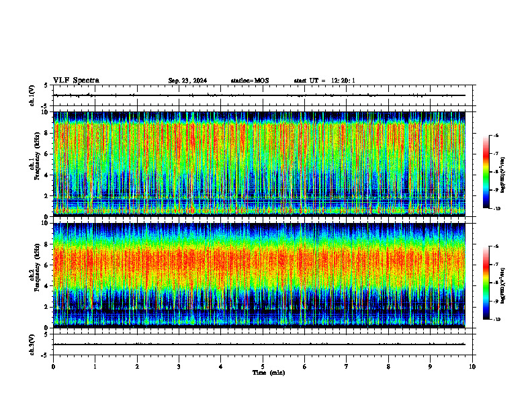Click time axis tick label "0"

click(53, 367)
